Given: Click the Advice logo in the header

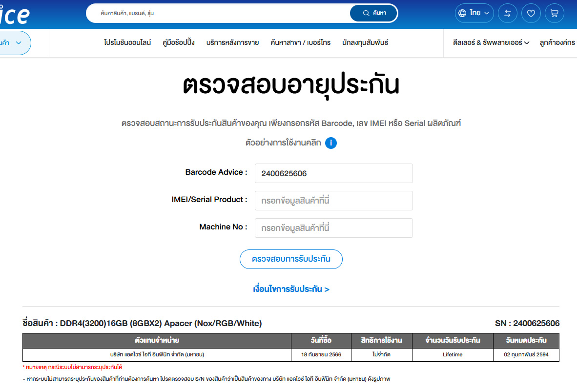Looking at the screenshot, I should click(15, 15).
